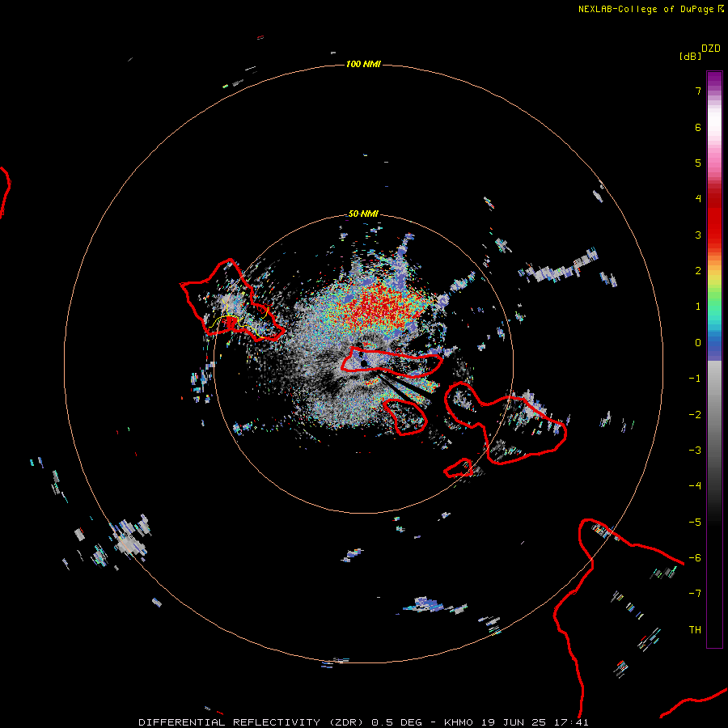Click the -3 dB tick label on the legend
The width and height of the screenshot is (728, 728).
[695, 451]
